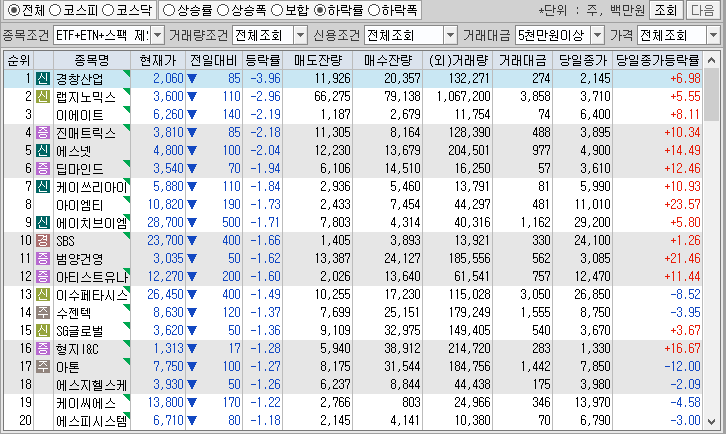Choose the 상승폭 radio option
The width and height of the screenshot is (726, 434).
point(223,10)
